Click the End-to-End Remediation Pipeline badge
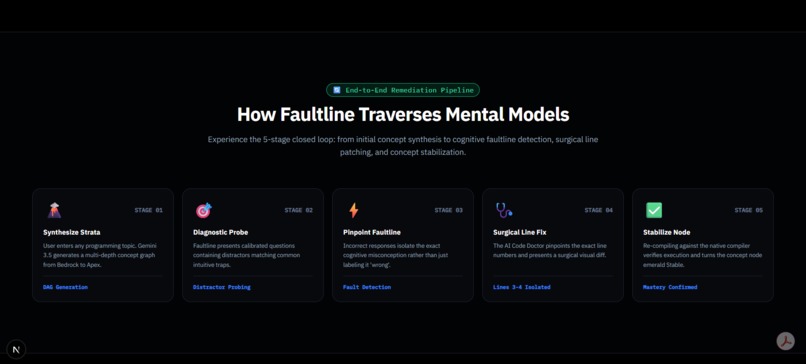 coord(402,90)
